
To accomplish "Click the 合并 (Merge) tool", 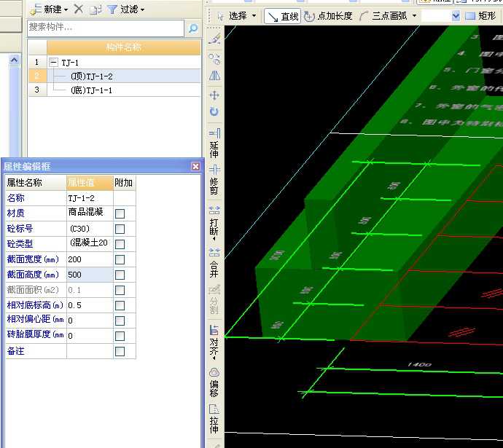I will 214,263.
